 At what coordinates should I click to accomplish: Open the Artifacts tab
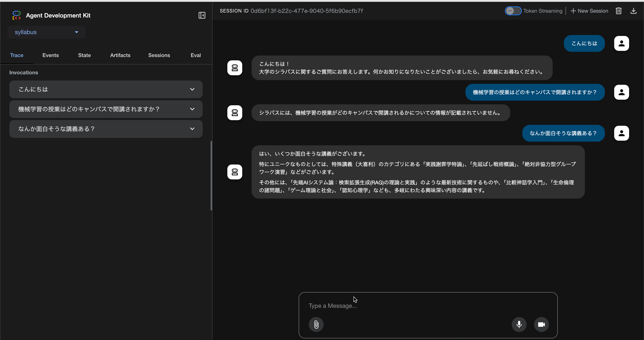(120, 55)
